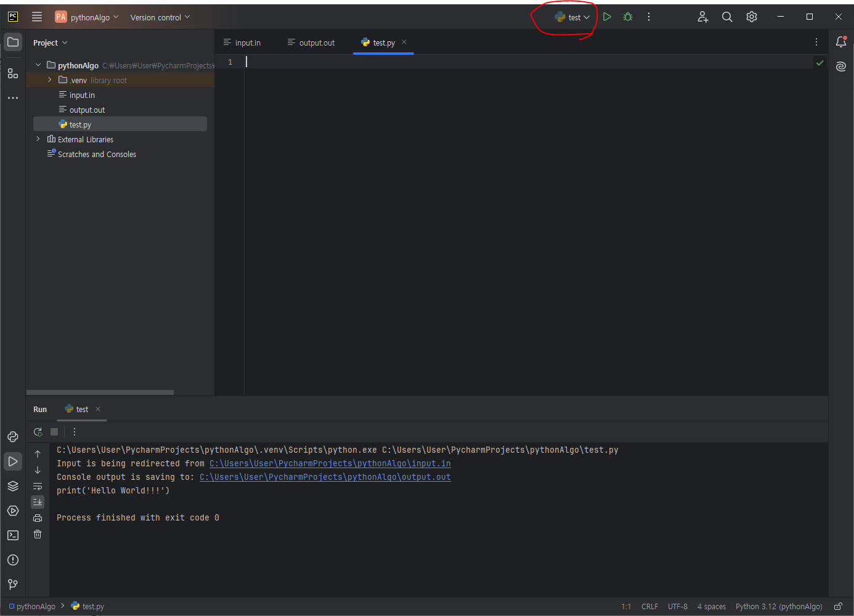Viewport: 854px width, 616px height.
Task: Click test.py breadcrumb in status bar
Action: click(87, 606)
